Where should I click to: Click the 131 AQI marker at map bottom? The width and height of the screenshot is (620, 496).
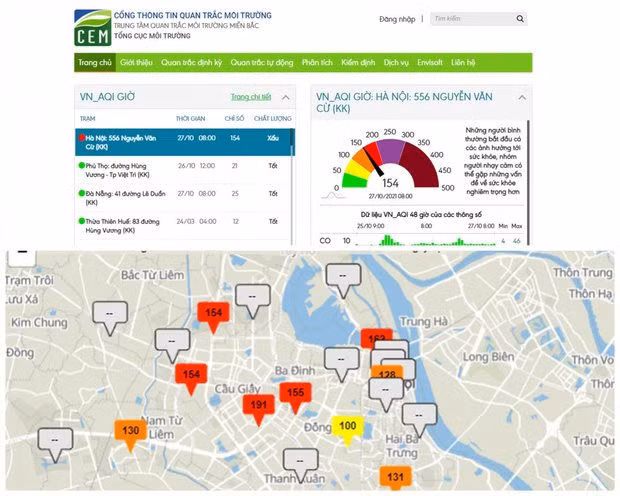(396, 476)
